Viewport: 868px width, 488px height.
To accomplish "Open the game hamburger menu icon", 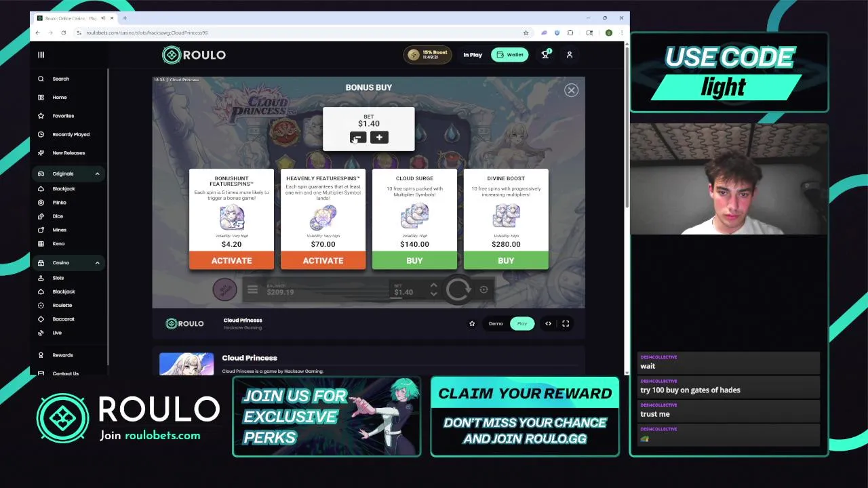I will pos(252,289).
